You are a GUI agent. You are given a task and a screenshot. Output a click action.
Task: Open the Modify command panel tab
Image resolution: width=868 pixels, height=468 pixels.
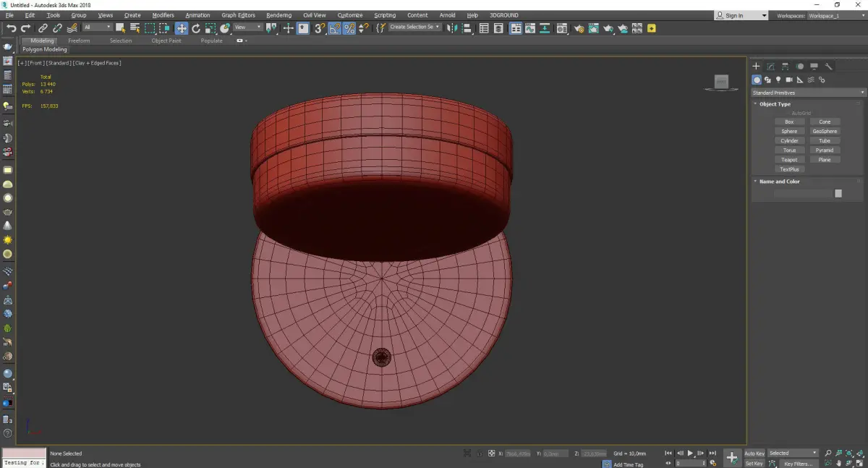[770, 67]
